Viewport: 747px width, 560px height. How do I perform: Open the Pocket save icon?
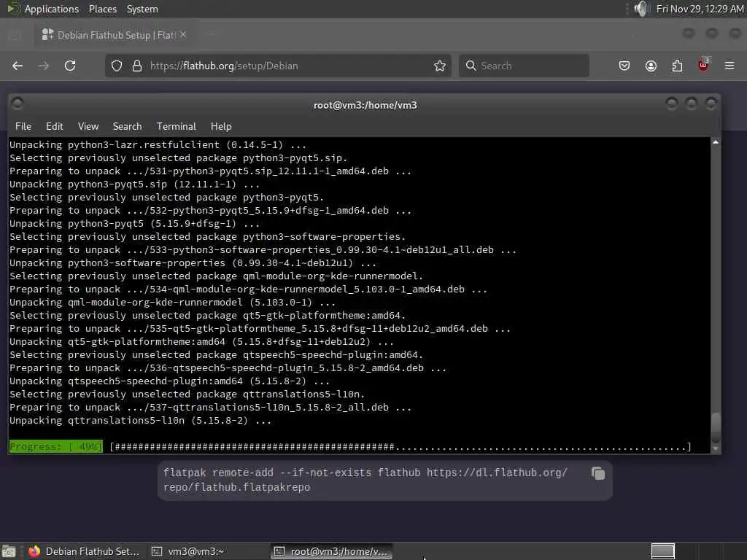pos(624,66)
